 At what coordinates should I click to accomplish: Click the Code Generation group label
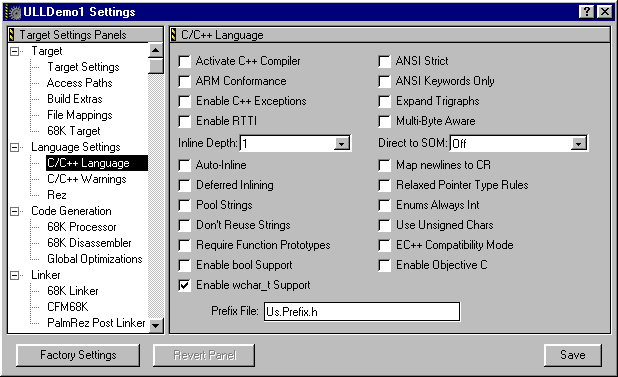tap(71, 211)
